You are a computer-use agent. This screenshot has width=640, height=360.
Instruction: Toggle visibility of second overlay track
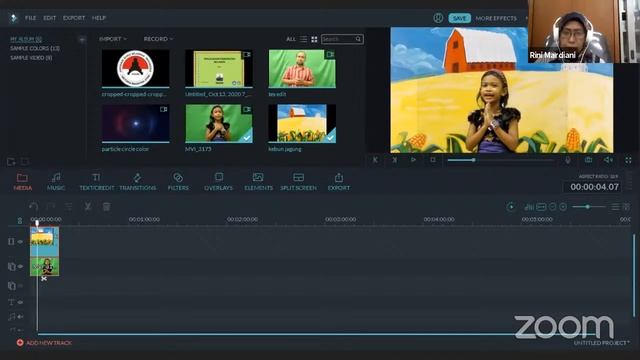pos(20,286)
